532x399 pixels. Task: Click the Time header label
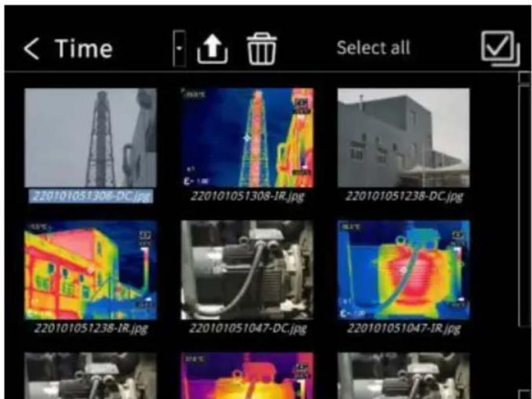[83, 48]
